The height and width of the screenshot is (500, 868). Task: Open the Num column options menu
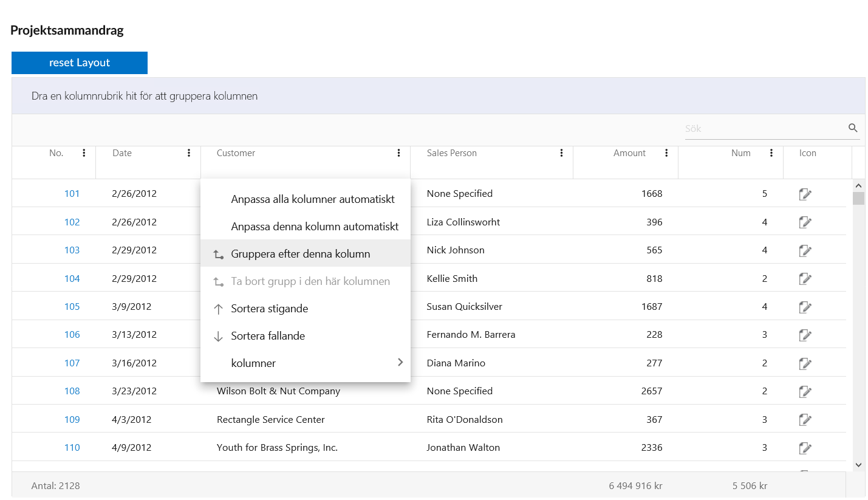(771, 153)
